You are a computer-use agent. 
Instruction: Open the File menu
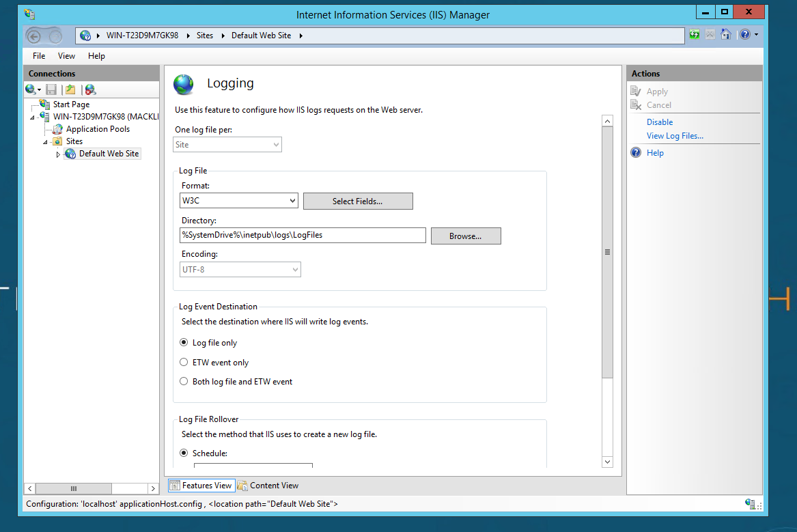click(x=39, y=56)
